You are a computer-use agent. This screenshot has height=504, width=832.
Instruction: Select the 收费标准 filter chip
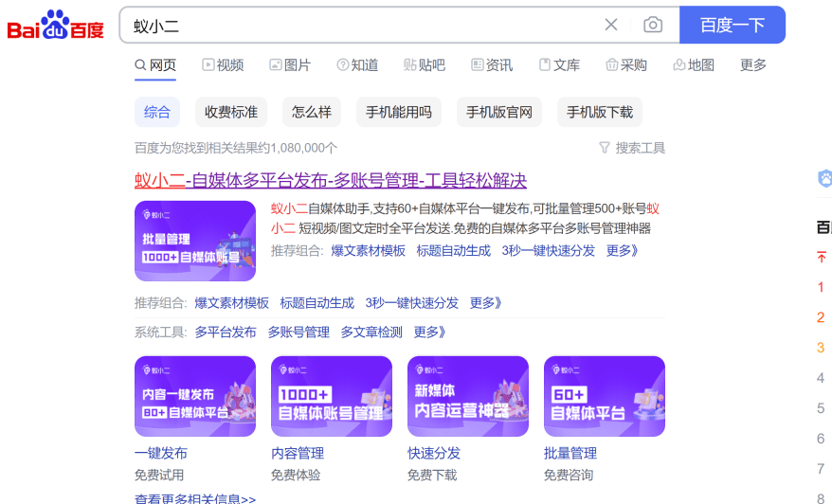click(231, 112)
